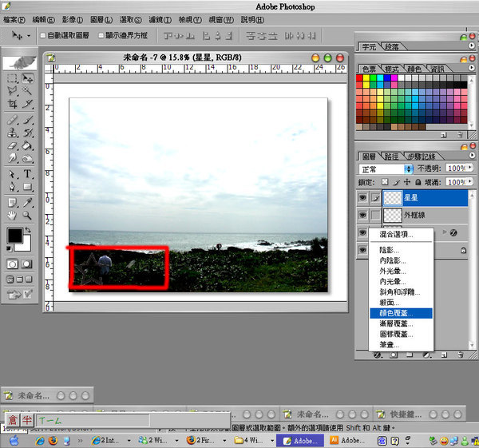Switch to the 樣式 tab
This screenshot has height=448, width=479.
coord(392,69)
